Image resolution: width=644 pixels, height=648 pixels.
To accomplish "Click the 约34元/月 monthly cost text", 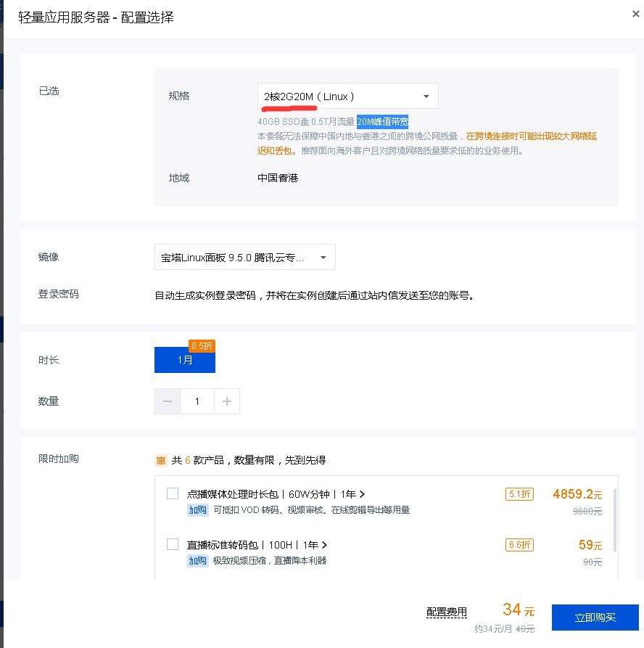I will click(493, 628).
